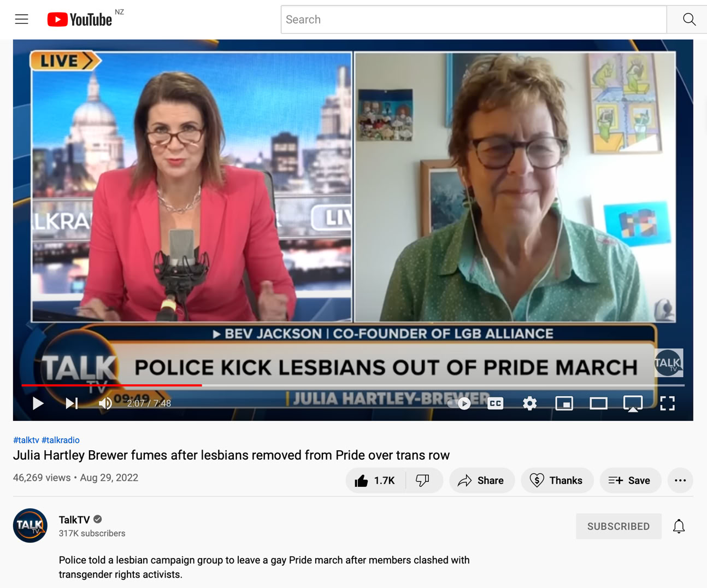Enable miniplayer mode

pyautogui.click(x=564, y=404)
